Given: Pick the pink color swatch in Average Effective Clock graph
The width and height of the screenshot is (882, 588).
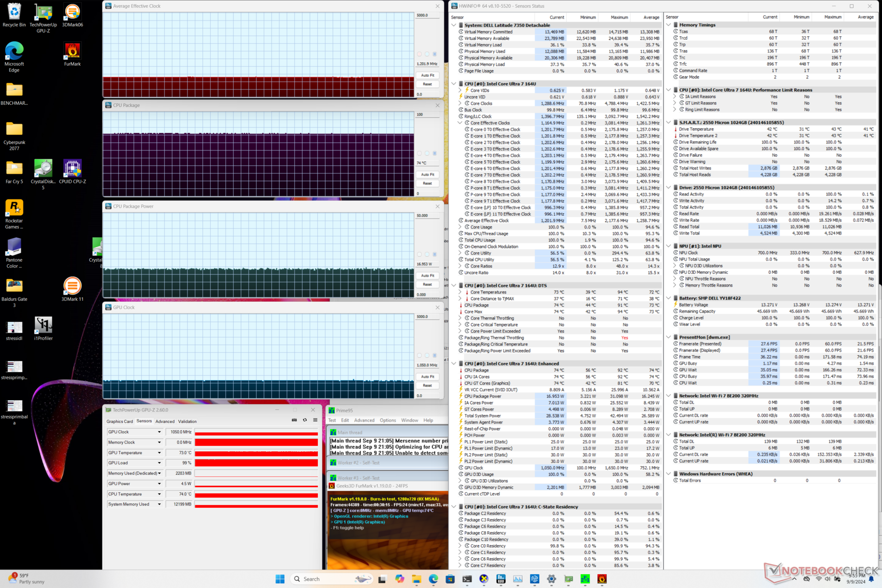Looking at the screenshot, I should 419,54.
